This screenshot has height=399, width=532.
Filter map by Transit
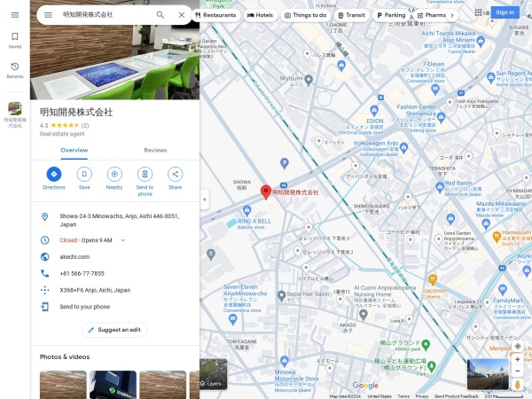click(x=351, y=15)
